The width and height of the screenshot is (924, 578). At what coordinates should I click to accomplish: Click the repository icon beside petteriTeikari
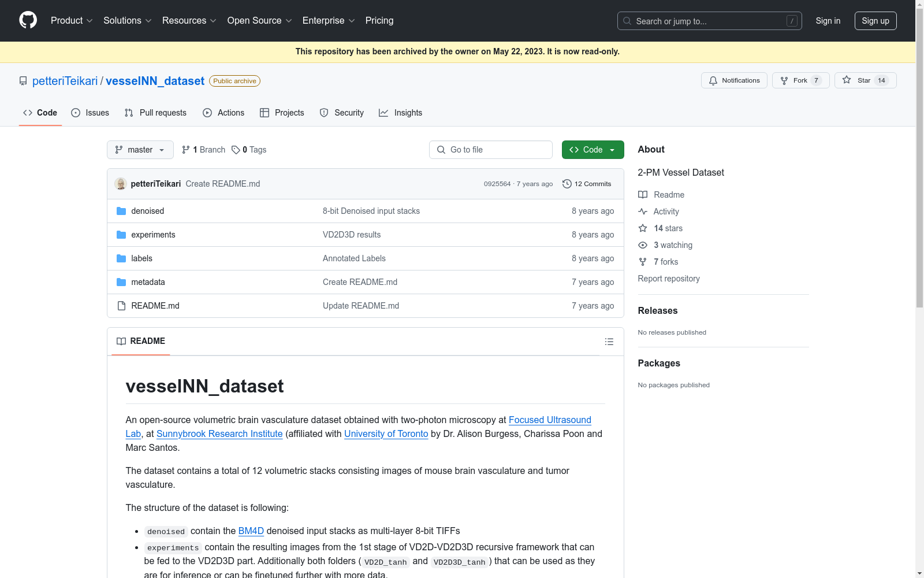coord(23,81)
